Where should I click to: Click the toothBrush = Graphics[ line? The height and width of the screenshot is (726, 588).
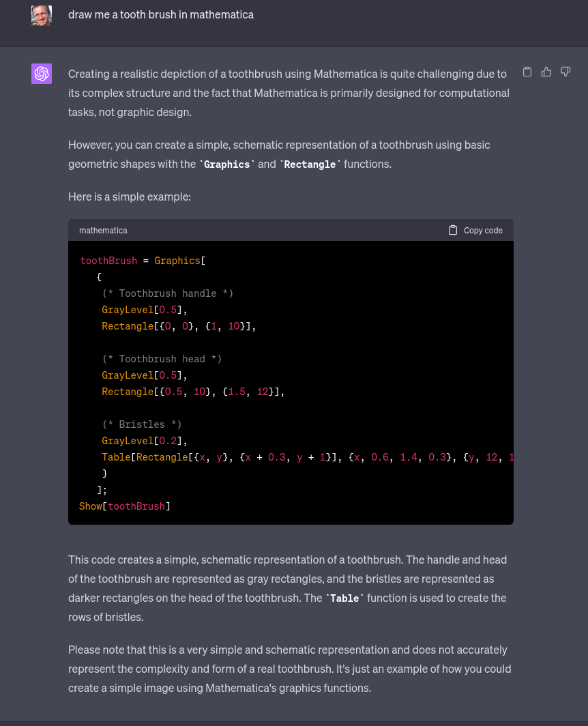pos(143,261)
